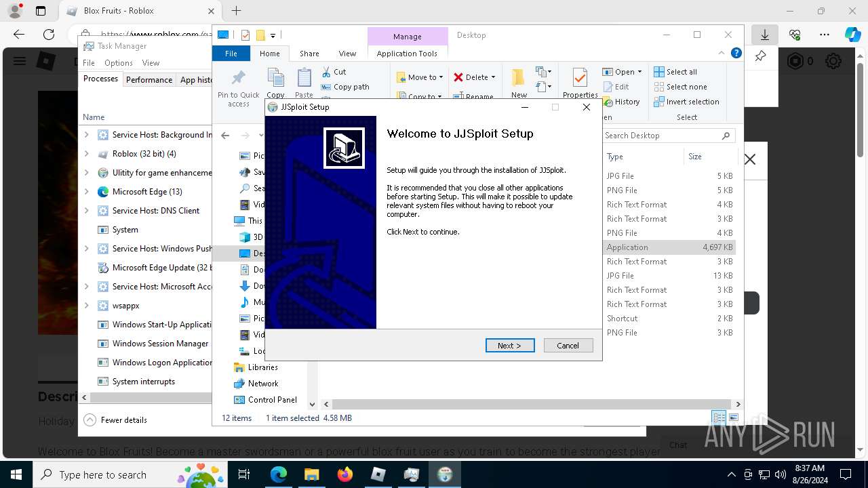Viewport: 868px width, 488px height.
Task: Open Task Manager Options menu
Action: [x=119, y=63]
